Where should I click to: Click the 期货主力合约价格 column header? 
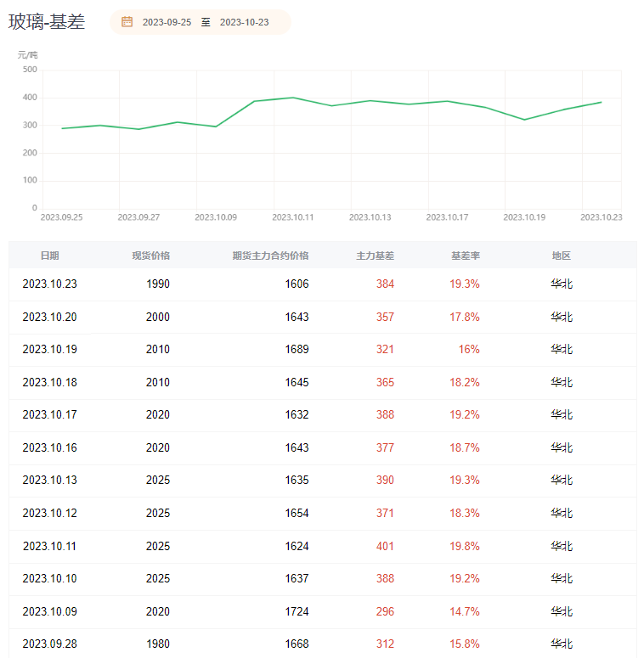[x=270, y=256]
